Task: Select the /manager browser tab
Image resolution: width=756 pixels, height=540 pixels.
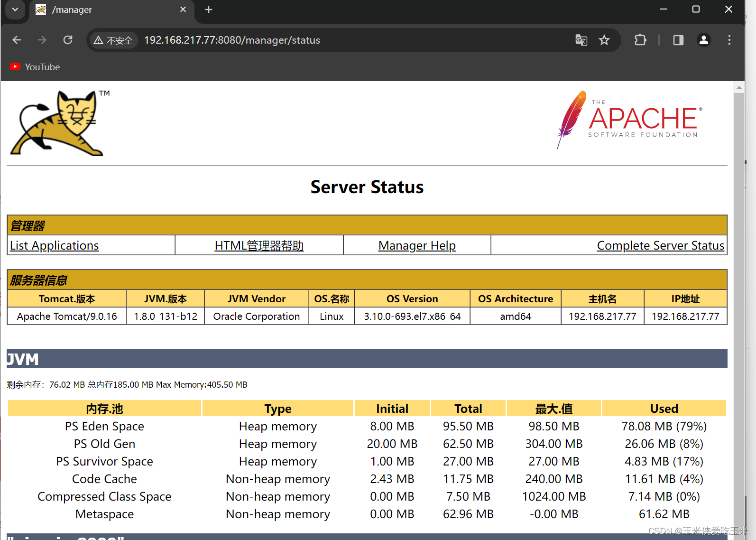Action: (111, 10)
